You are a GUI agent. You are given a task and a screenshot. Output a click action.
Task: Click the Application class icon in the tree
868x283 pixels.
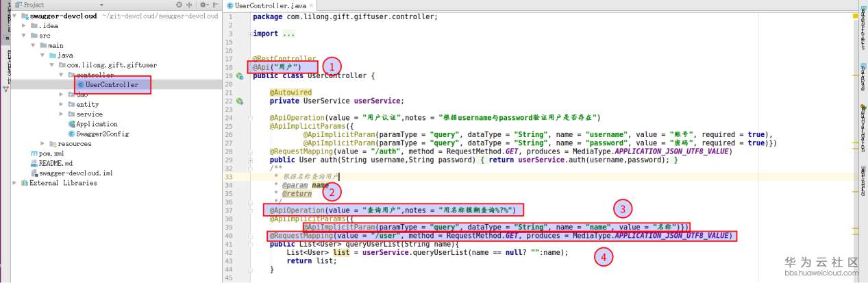(71, 124)
